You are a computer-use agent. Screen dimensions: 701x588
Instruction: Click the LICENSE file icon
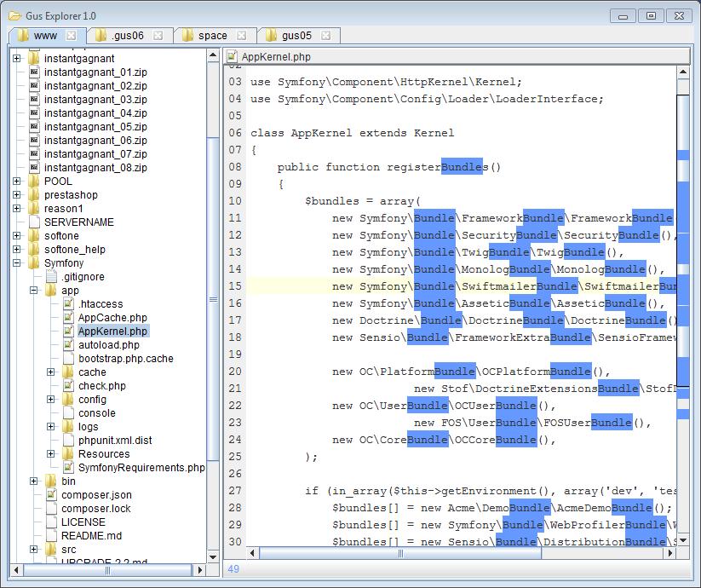[51, 522]
